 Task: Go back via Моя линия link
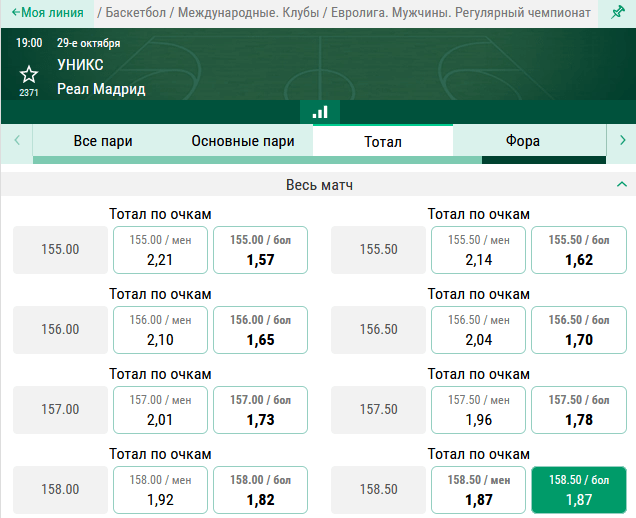pyautogui.click(x=47, y=13)
